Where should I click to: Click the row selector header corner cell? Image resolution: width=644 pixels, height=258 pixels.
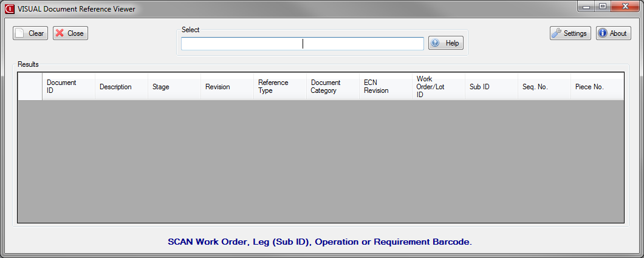pyautogui.click(x=30, y=87)
